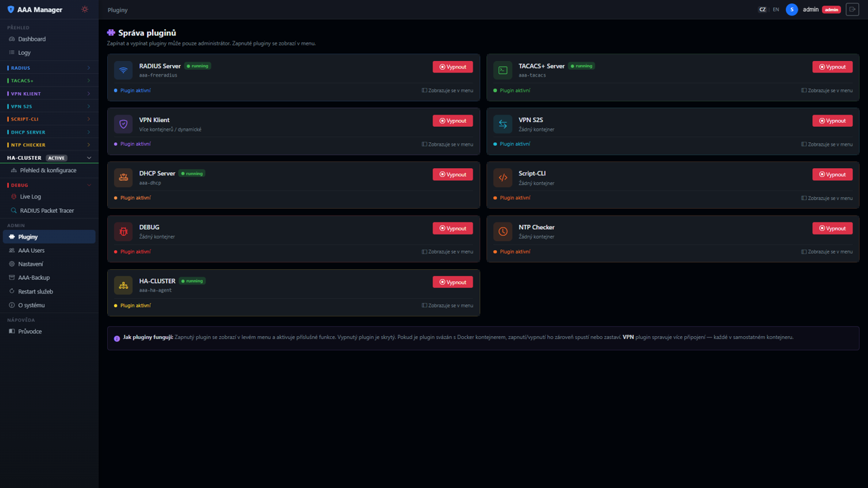This screenshot has width=868, height=488.
Task: Open Dashboard from the sidebar
Action: pyautogui.click(x=32, y=39)
